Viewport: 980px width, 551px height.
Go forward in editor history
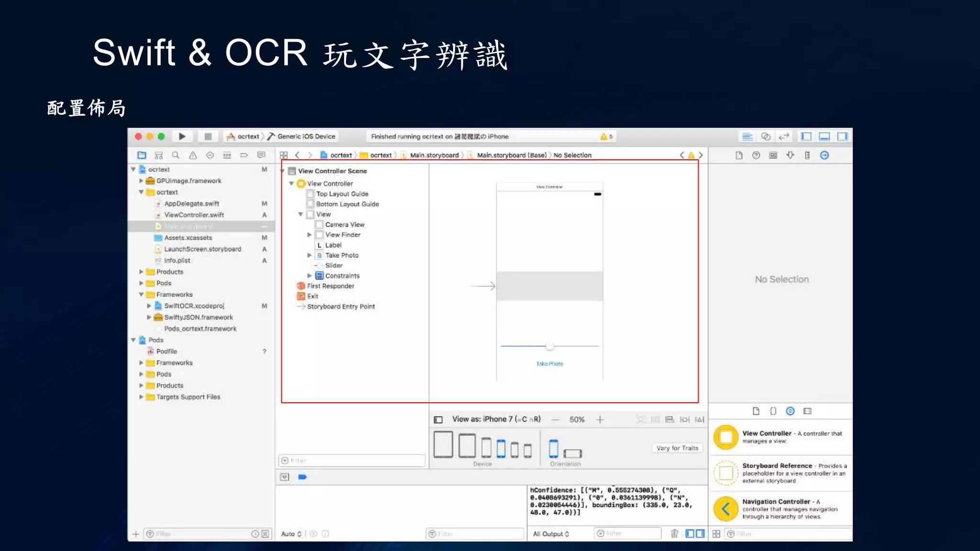coord(310,155)
